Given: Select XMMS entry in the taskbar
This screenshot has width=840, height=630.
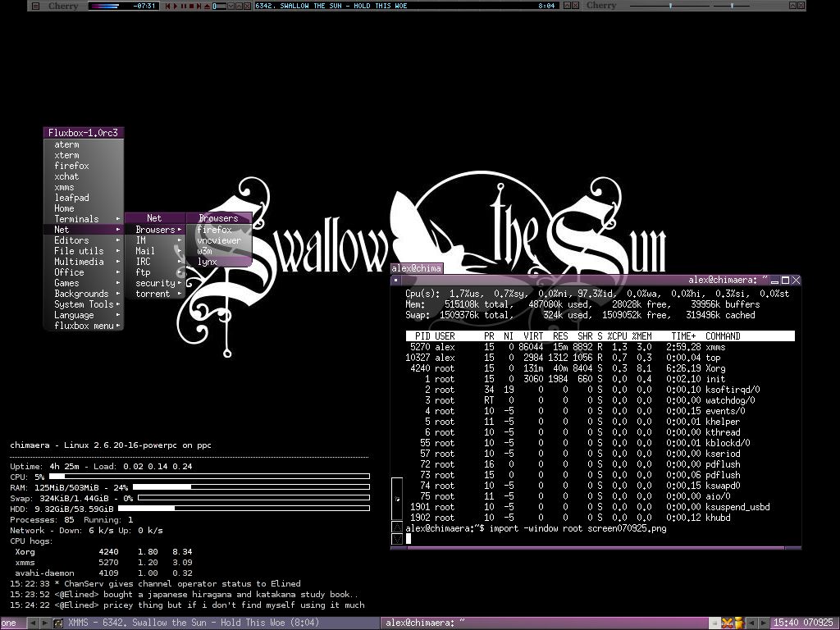Looking at the screenshot, I should pos(216,623).
